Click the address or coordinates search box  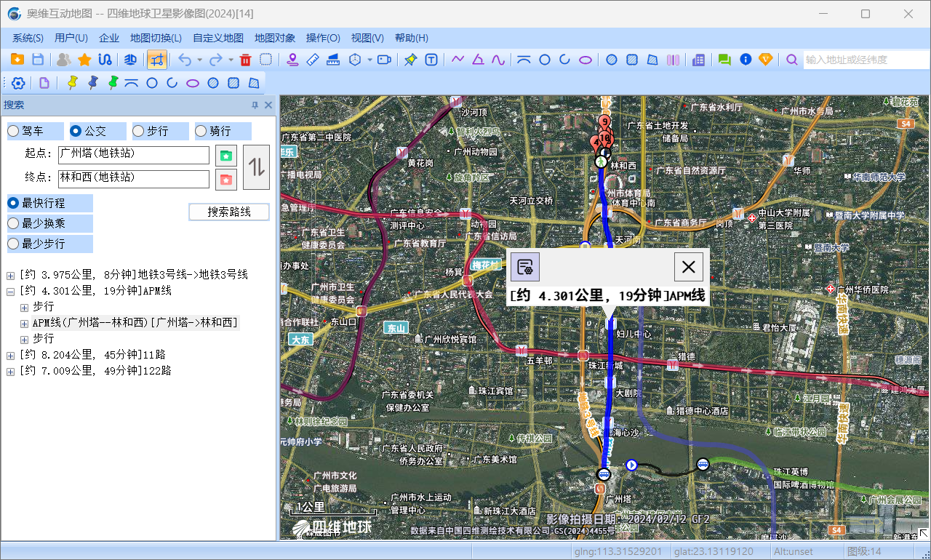[x=866, y=60]
